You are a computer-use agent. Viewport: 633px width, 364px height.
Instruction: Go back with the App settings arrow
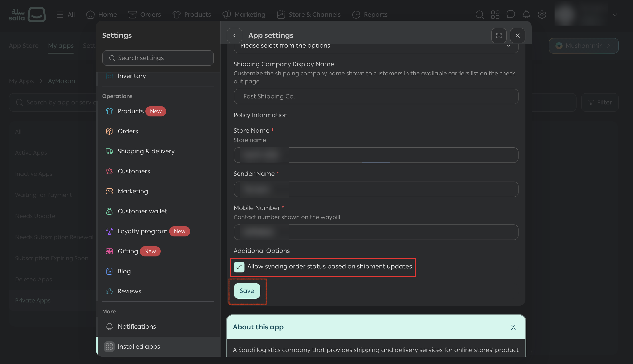pyautogui.click(x=234, y=36)
